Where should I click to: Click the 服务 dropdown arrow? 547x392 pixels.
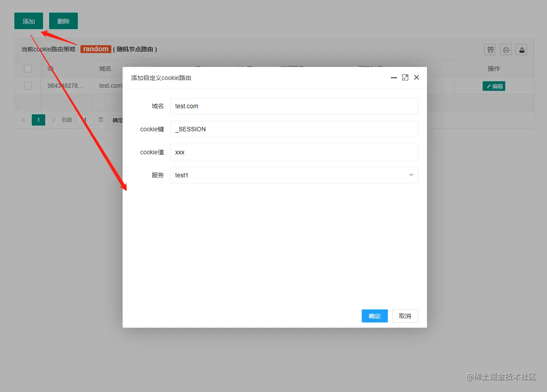tap(411, 175)
